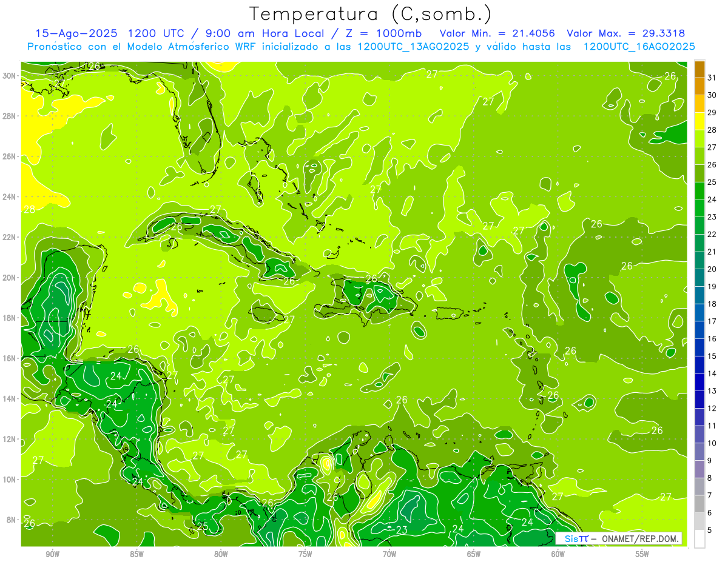Screen dimensions: 728x562
Task: Click the title 'Temperatura (C,somb.)'
Action: pyautogui.click(x=371, y=14)
